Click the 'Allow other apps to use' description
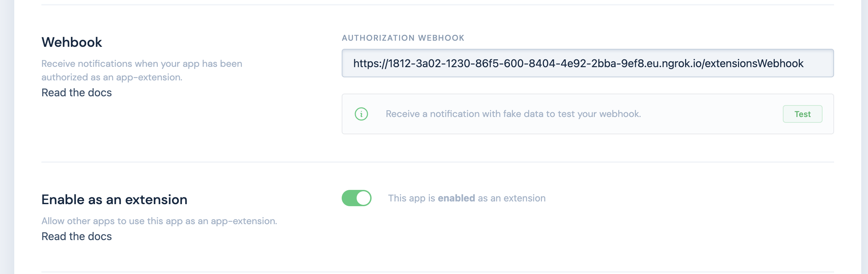This screenshot has width=868, height=274. (159, 221)
